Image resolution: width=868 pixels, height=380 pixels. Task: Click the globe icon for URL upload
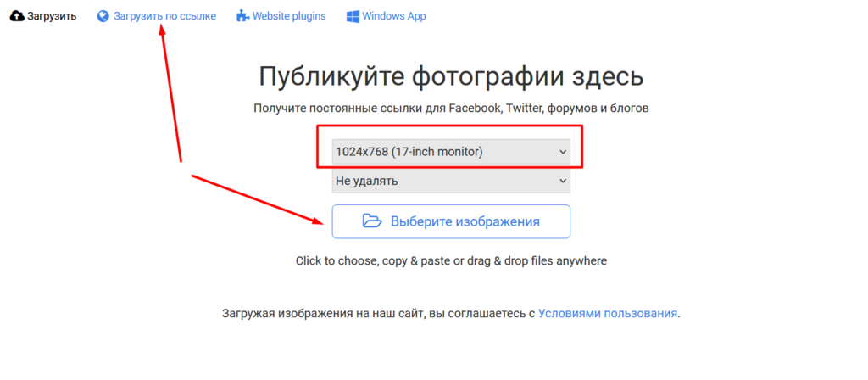point(103,16)
